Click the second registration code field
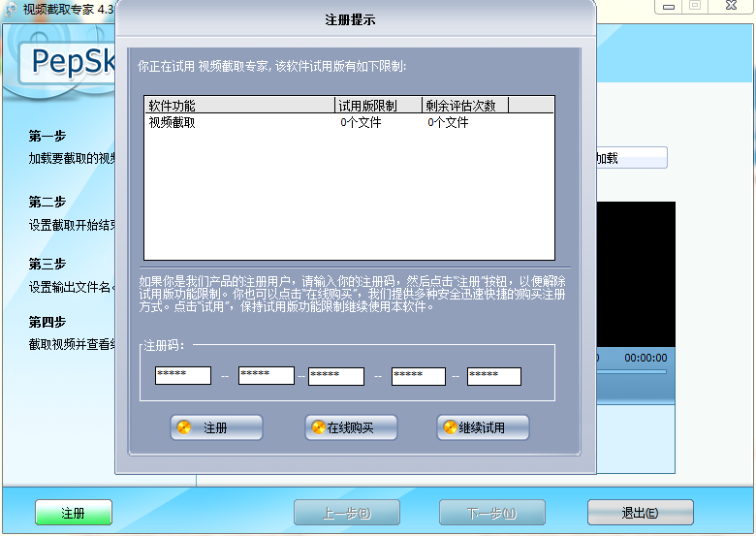The image size is (756, 536). 267,375
